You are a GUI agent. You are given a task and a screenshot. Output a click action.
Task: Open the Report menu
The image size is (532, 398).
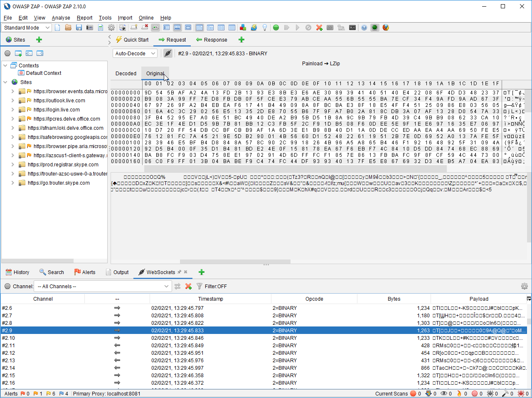coord(84,18)
